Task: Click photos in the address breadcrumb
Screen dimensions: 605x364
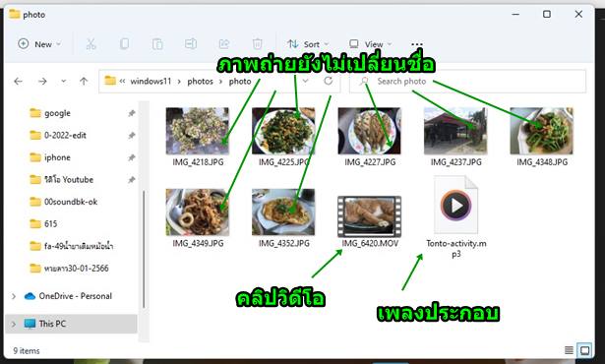Action: tap(201, 81)
